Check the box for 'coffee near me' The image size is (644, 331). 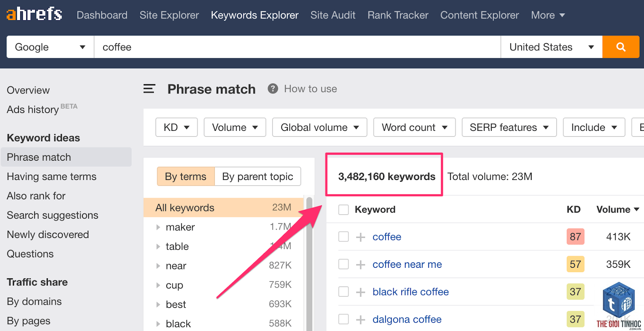343,264
